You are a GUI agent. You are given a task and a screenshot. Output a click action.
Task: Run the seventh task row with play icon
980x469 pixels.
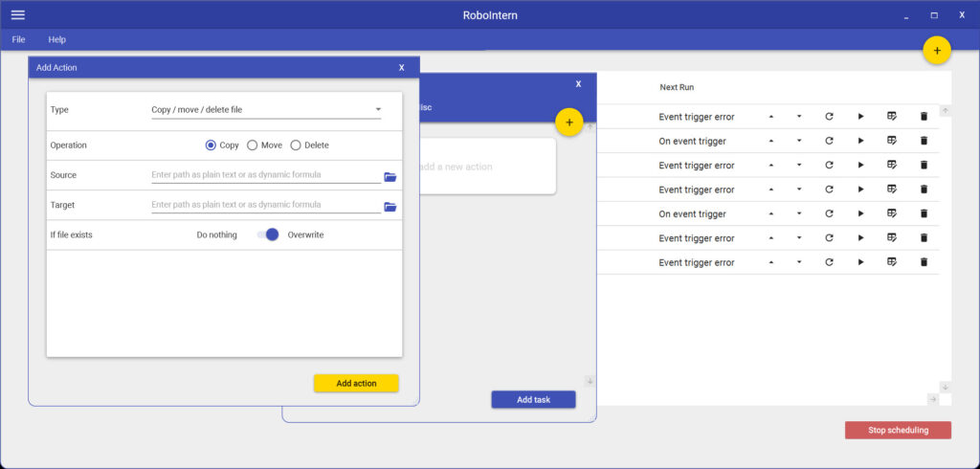(x=860, y=262)
